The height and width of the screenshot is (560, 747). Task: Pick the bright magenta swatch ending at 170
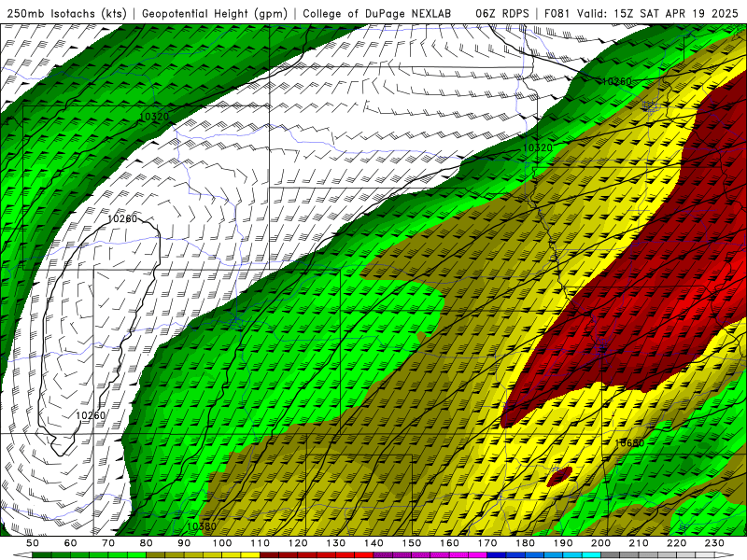478,554
